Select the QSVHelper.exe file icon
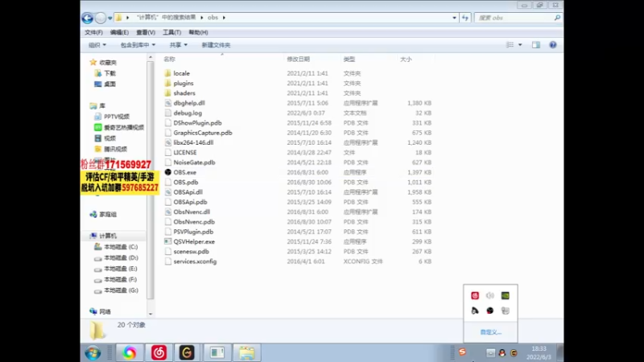Viewport: 644px width, 362px height. point(168,242)
